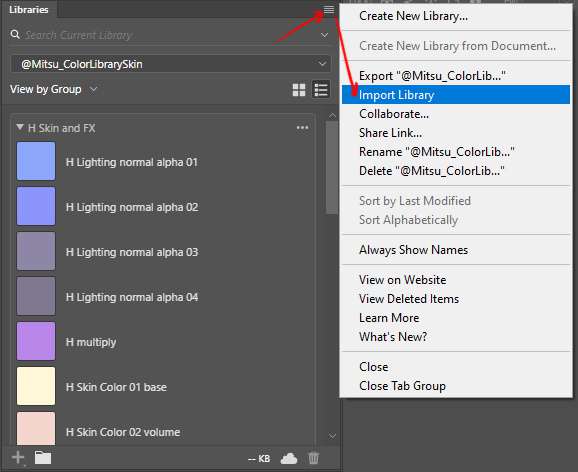Screen dimensions: 578x472
Task: Choose View on Website menu item
Action: (x=456, y=280)
